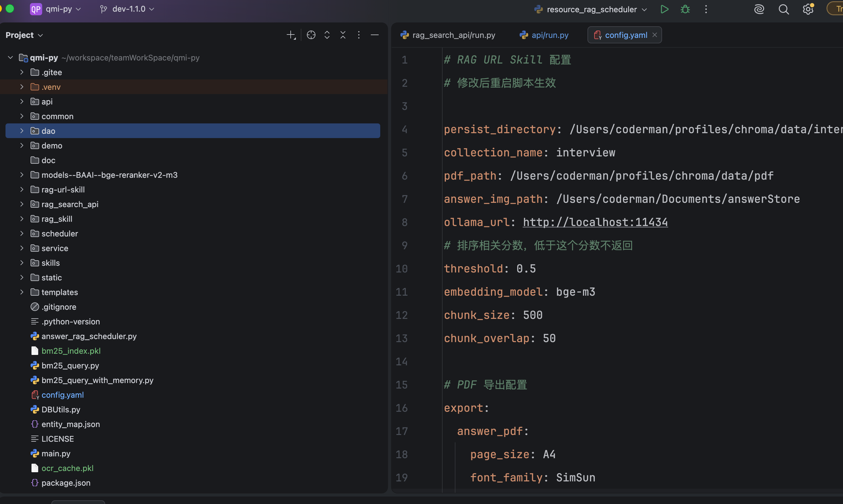Switch to the rag_search_api/run.py tab
This screenshot has width=843, height=504.
448,35
